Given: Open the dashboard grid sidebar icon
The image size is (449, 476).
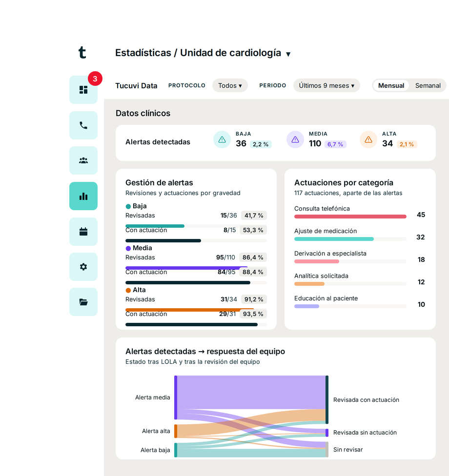Looking at the screenshot, I should tap(83, 90).
